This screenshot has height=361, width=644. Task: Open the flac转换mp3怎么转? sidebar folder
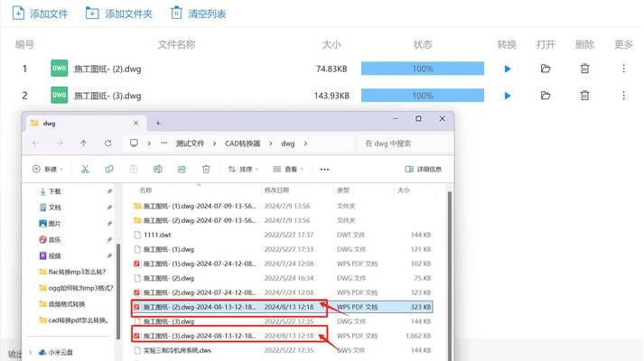pos(72,272)
